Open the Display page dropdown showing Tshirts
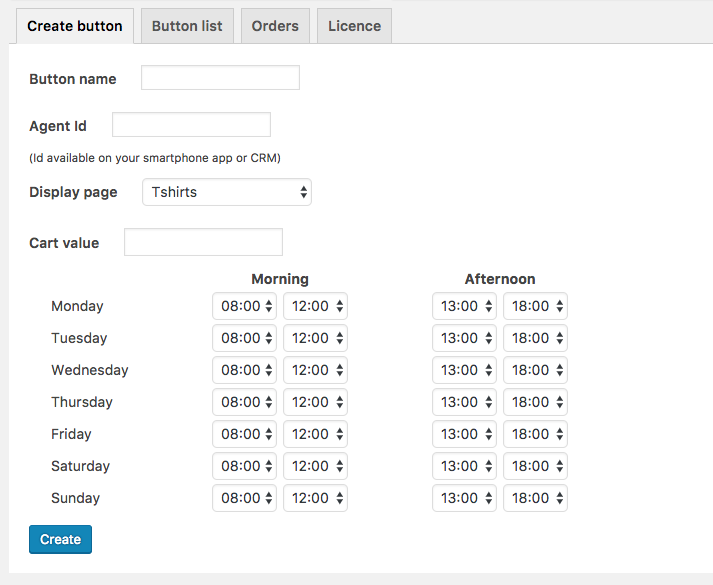The image size is (713, 585). (227, 192)
